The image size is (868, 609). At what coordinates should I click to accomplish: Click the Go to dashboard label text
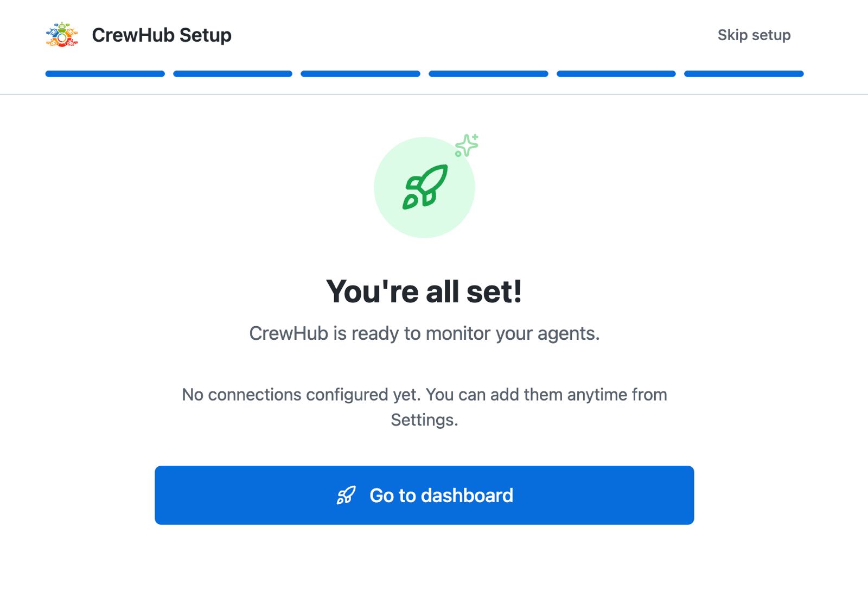coord(441,495)
